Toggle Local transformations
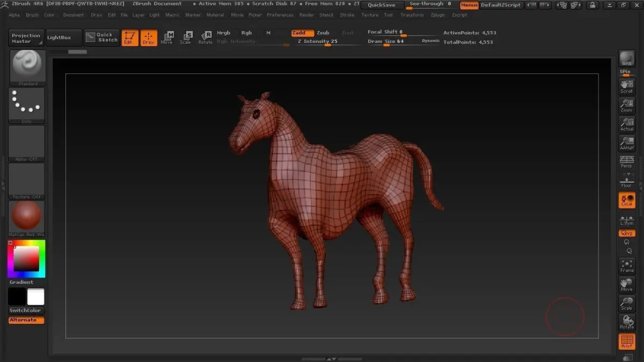Screen dimensions: 644x362 pyautogui.click(x=627, y=200)
